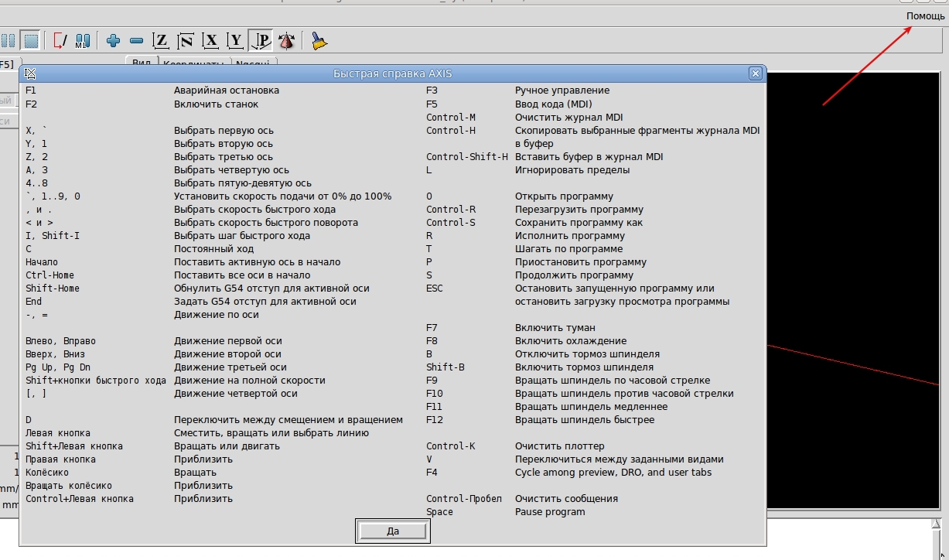Image resolution: width=949 pixels, height=560 pixels.
Task: Toggle the rotate view cone icon
Action: [287, 41]
